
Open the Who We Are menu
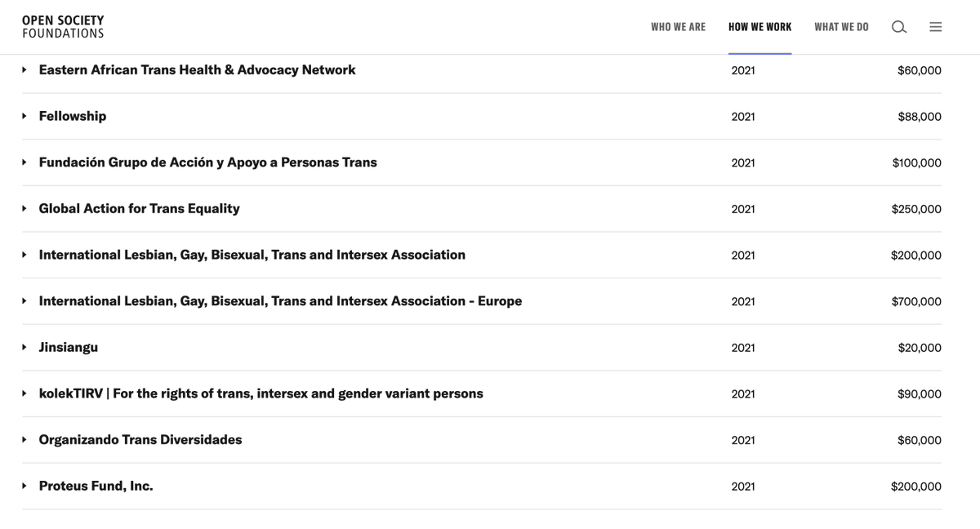pyautogui.click(x=678, y=27)
